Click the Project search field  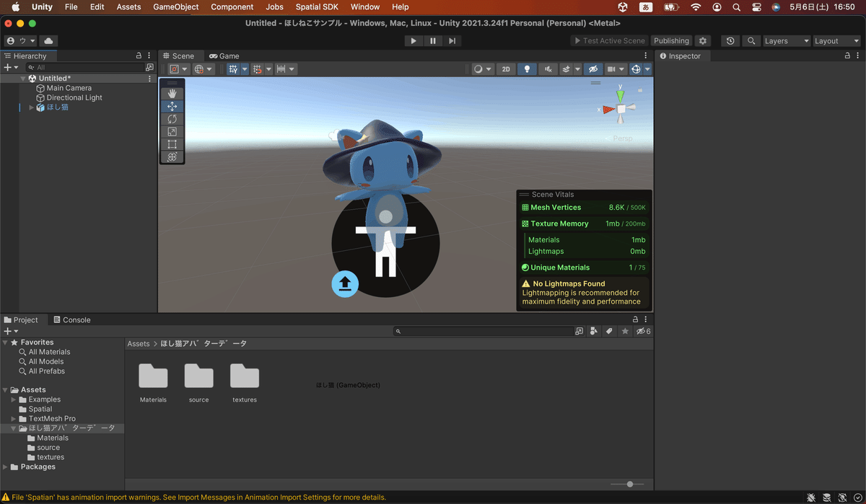(x=484, y=331)
